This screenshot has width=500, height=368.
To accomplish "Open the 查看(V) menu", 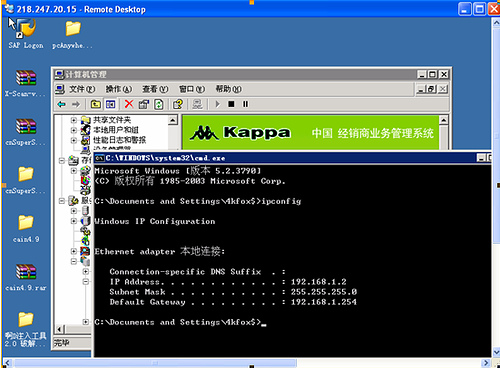I will 155,89.
